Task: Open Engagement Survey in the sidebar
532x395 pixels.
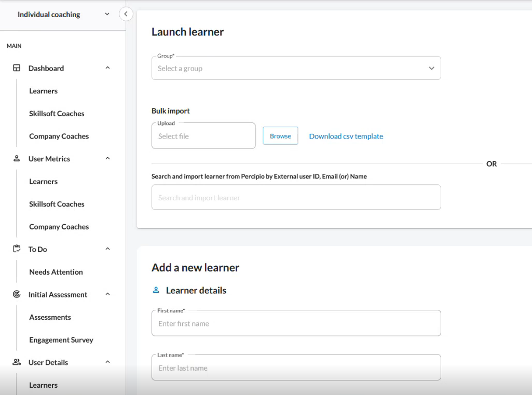Action: coord(61,339)
